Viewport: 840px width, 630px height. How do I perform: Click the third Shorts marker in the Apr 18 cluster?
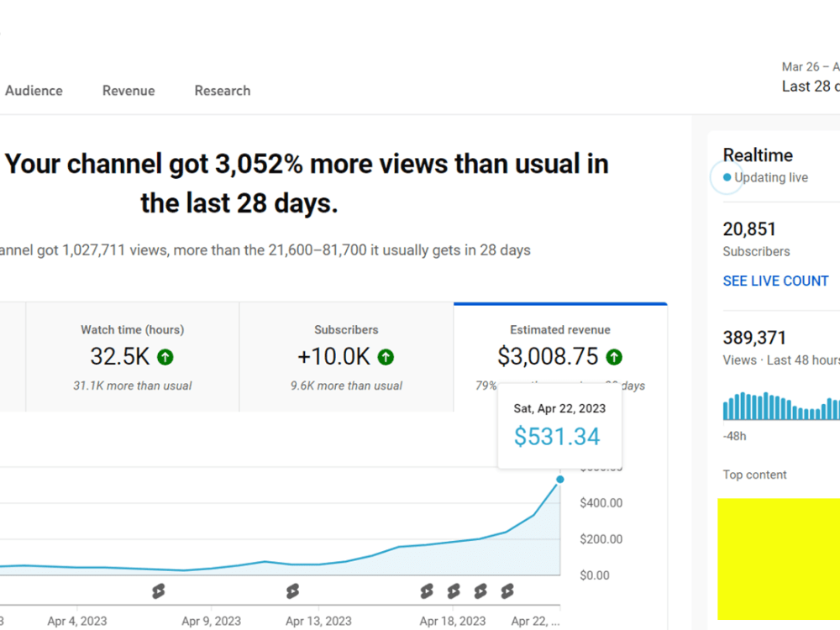coord(480,591)
